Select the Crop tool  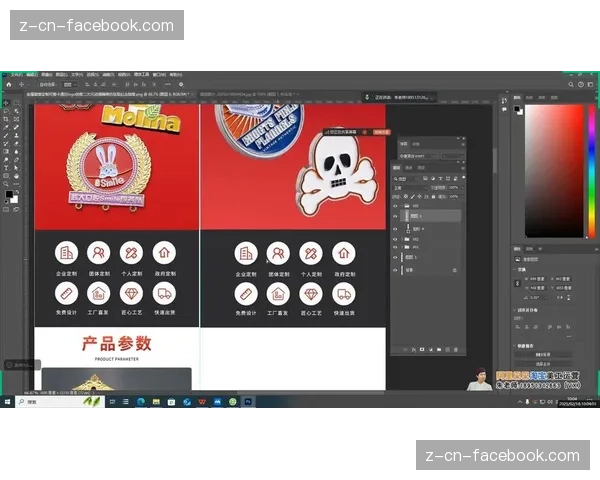(x=7, y=119)
